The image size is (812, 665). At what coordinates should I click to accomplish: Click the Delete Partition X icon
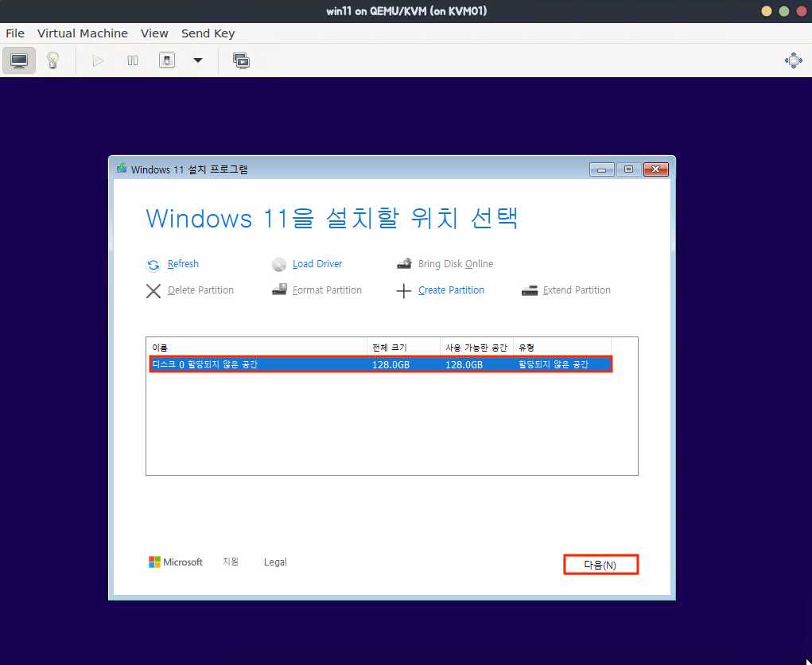[153, 291]
